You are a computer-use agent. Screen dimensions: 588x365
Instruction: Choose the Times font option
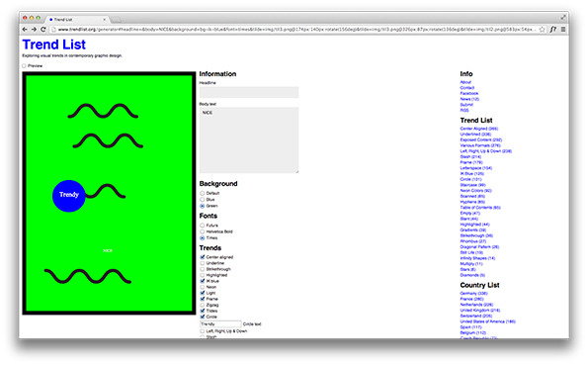(203, 238)
